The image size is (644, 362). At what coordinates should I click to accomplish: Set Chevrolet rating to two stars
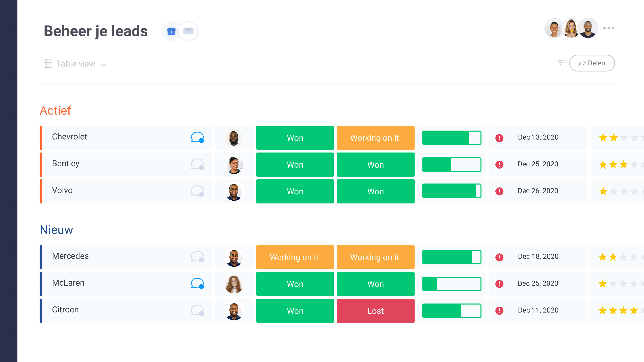pos(613,137)
